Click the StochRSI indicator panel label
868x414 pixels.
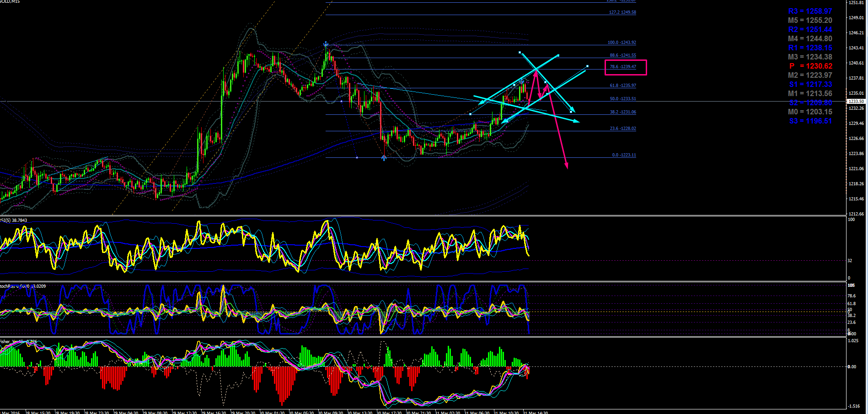pyautogui.click(x=23, y=286)
